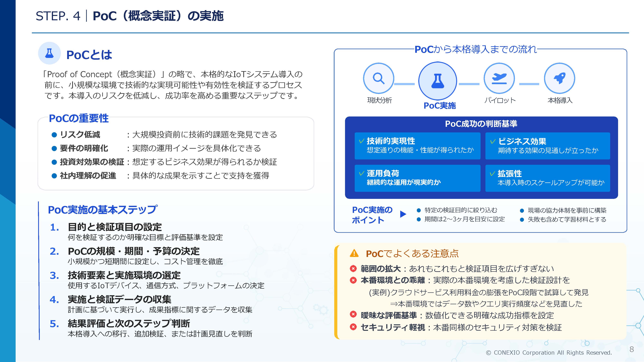The width and height of the screenshot is (644, 362).
Task: Click the red X beside セキュリティ軽視
Action: pyautogui.click(x=353, y=327)
